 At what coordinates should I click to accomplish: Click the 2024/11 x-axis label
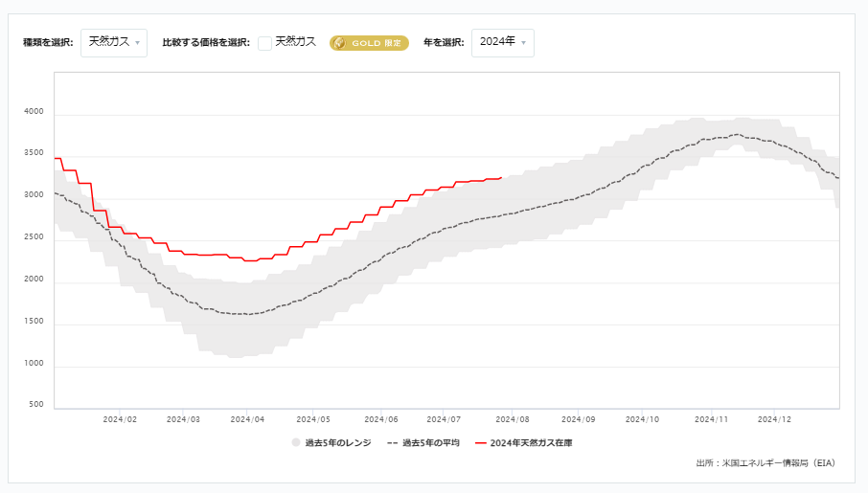point(711,419)
